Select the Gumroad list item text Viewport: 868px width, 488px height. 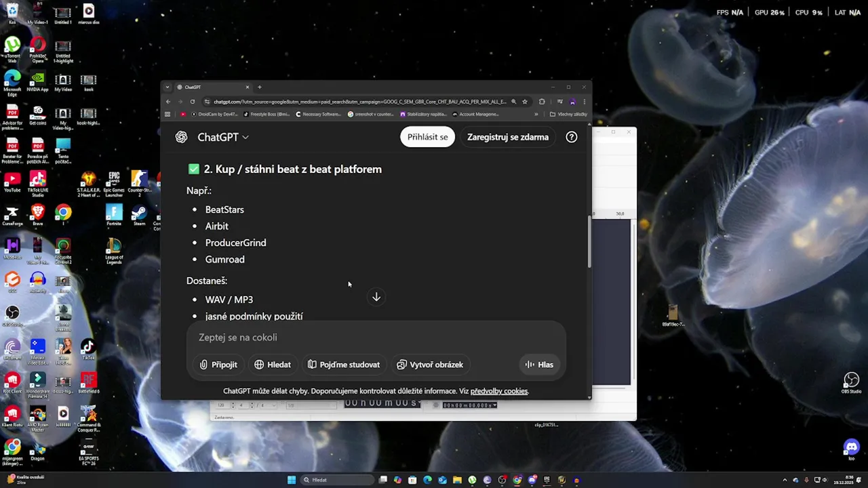click(224, 260)
